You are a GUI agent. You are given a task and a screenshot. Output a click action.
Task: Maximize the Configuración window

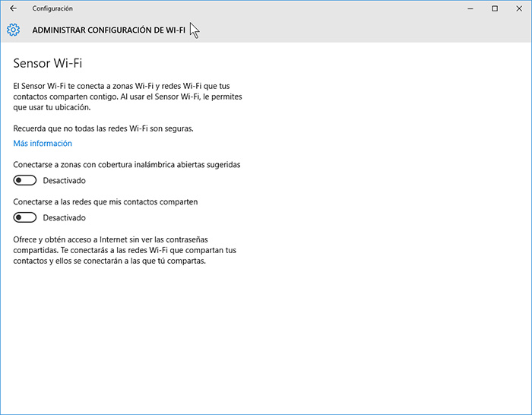click(x=495, y=8)
